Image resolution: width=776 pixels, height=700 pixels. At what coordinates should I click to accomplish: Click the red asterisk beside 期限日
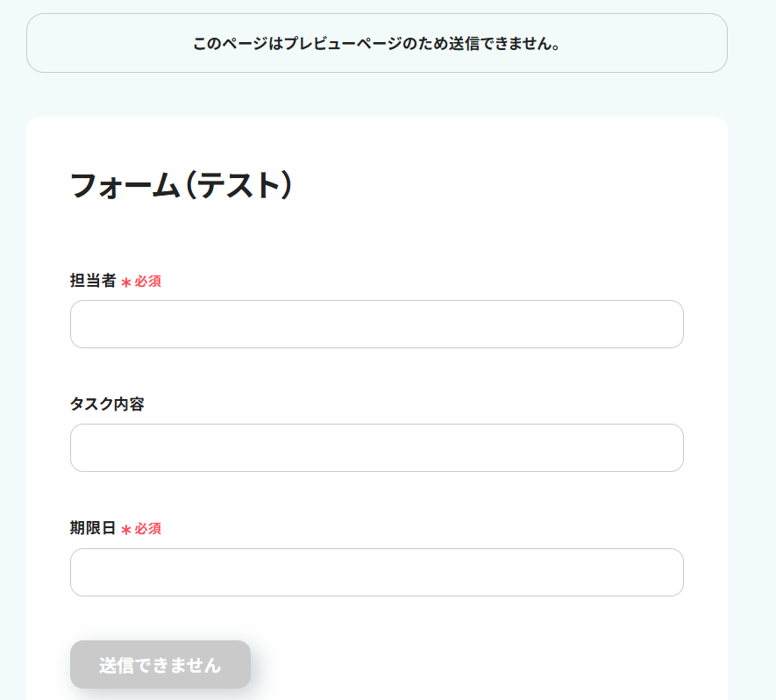pyautogui.click(x=126, y=530)
